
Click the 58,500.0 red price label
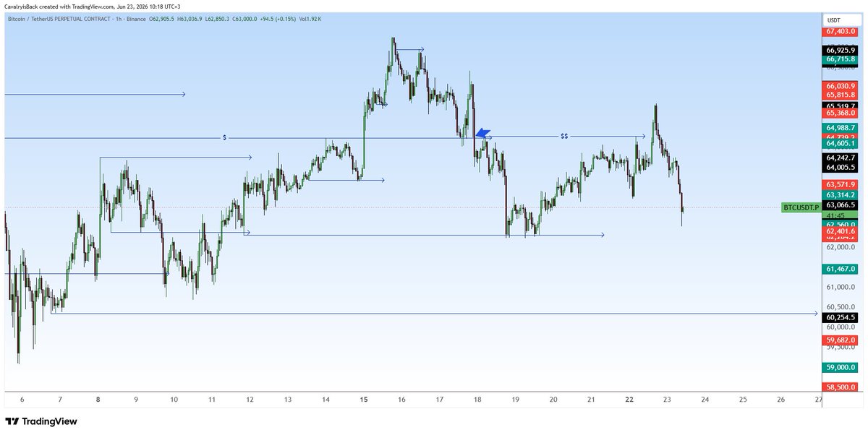tap(841, 387)
